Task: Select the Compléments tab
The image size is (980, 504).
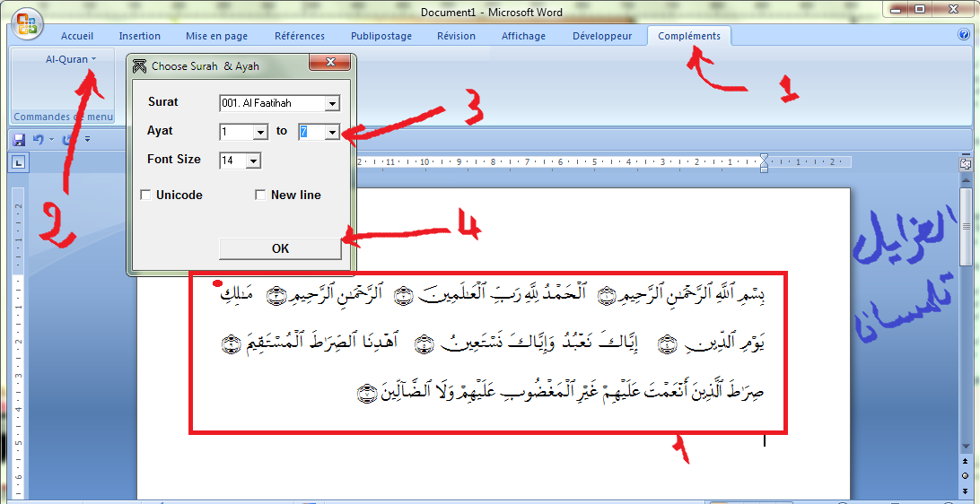Action: [689, 36]
